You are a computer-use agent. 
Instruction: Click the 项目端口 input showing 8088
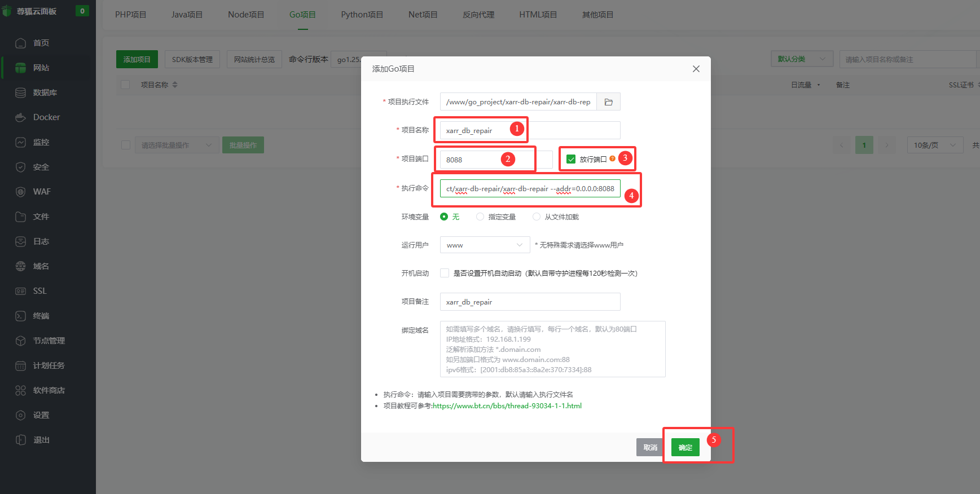(496, 160)
